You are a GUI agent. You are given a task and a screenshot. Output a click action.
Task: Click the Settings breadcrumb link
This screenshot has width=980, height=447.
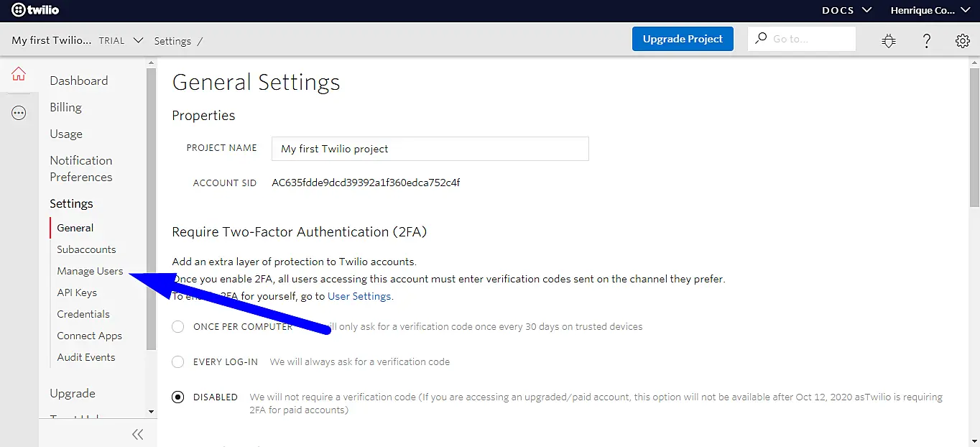(172, 41)
